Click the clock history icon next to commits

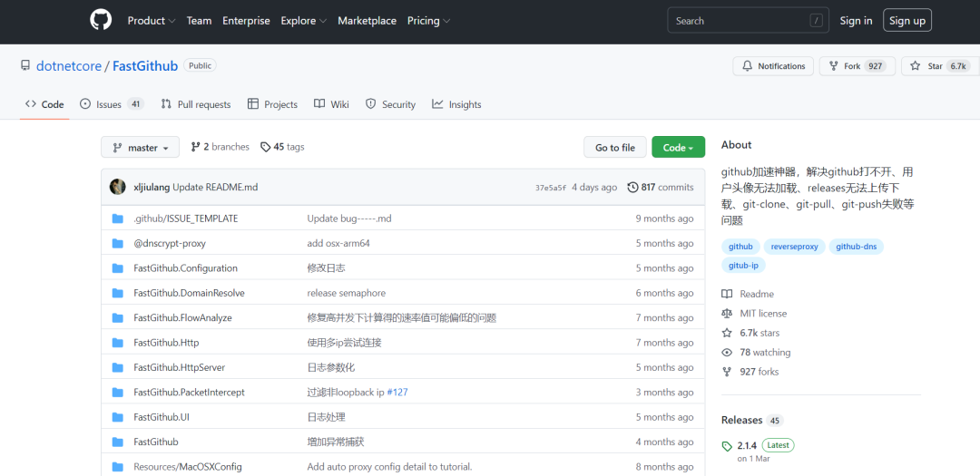click(x=632, y=187)
